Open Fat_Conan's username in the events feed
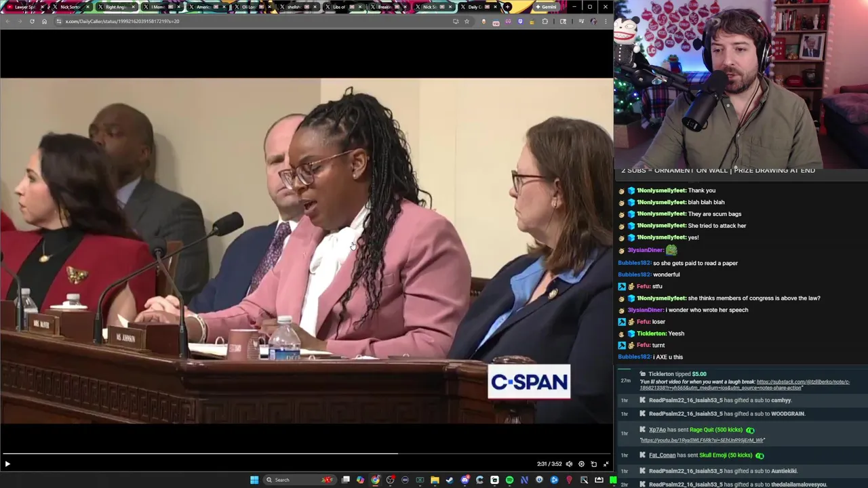The height and width of the screenshot is (488, 868). [662, 455]
